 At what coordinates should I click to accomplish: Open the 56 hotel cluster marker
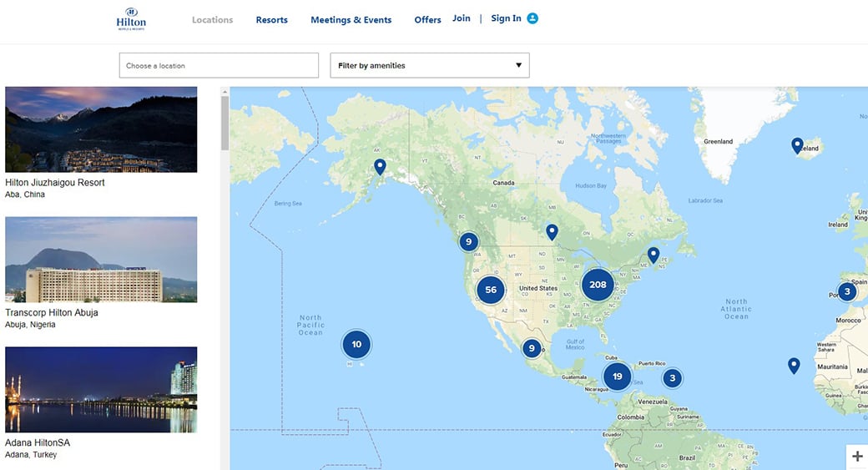point(491,291)
